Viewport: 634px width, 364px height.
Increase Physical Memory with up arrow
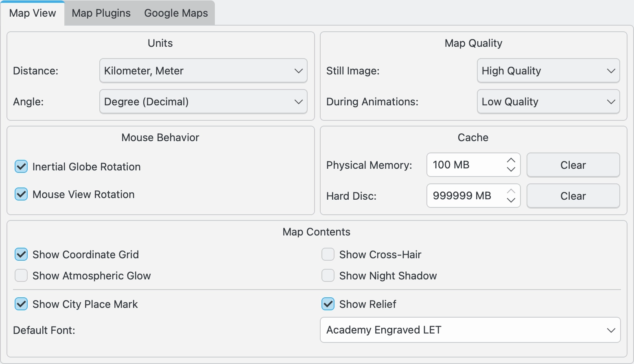[511, 160]
